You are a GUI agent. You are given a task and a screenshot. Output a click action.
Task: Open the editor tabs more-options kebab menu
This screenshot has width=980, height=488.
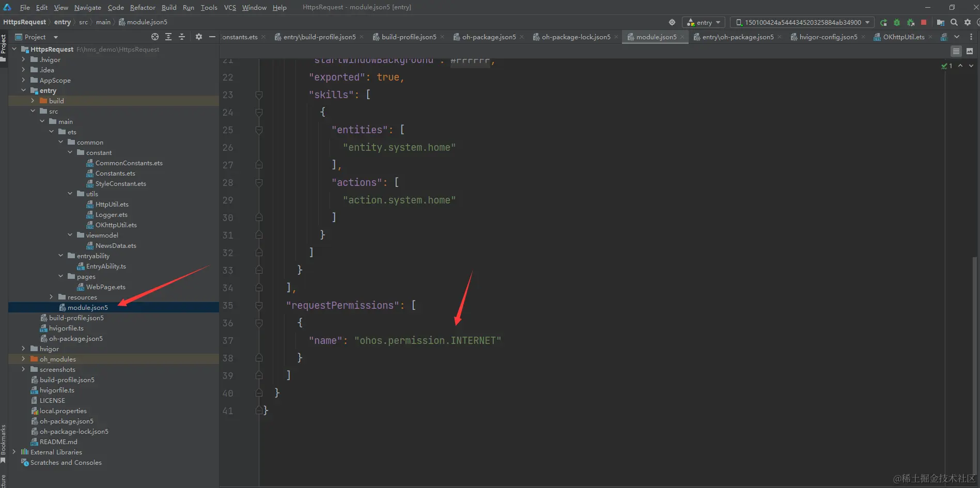pos(971,37)
